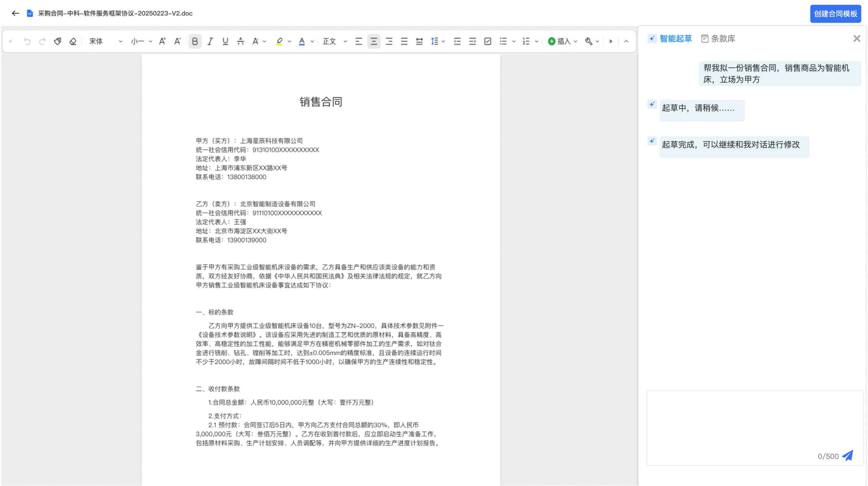
Task: Apply strikethrough formatting icon
Action: pyautogui.click(x=240, y=41)
